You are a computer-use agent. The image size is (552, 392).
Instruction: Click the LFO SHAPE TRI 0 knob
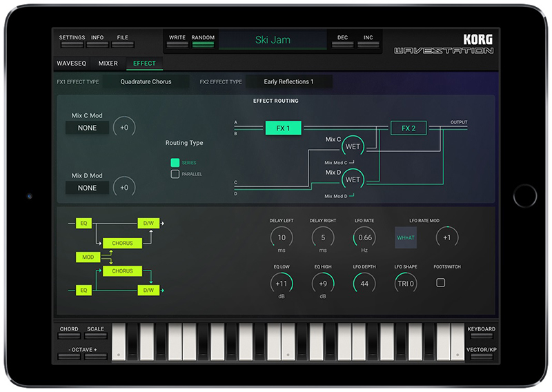(x=406, y=284)
